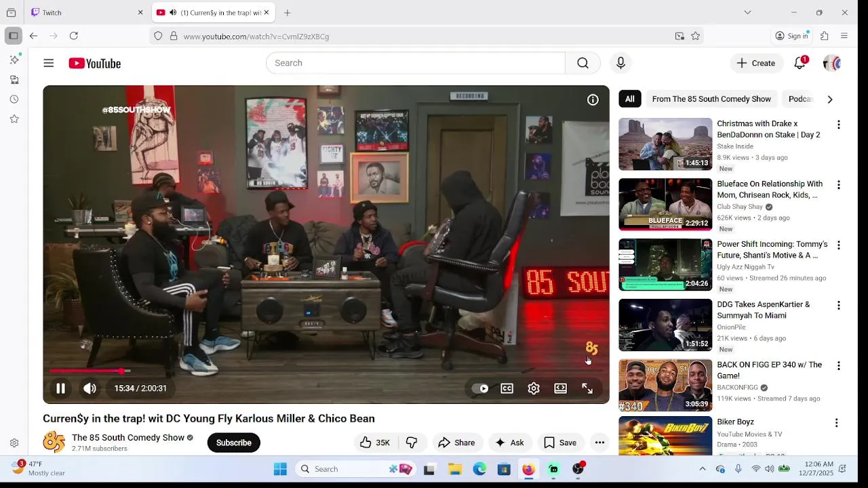Click the search magnifier button

click(x=583, y=63)
